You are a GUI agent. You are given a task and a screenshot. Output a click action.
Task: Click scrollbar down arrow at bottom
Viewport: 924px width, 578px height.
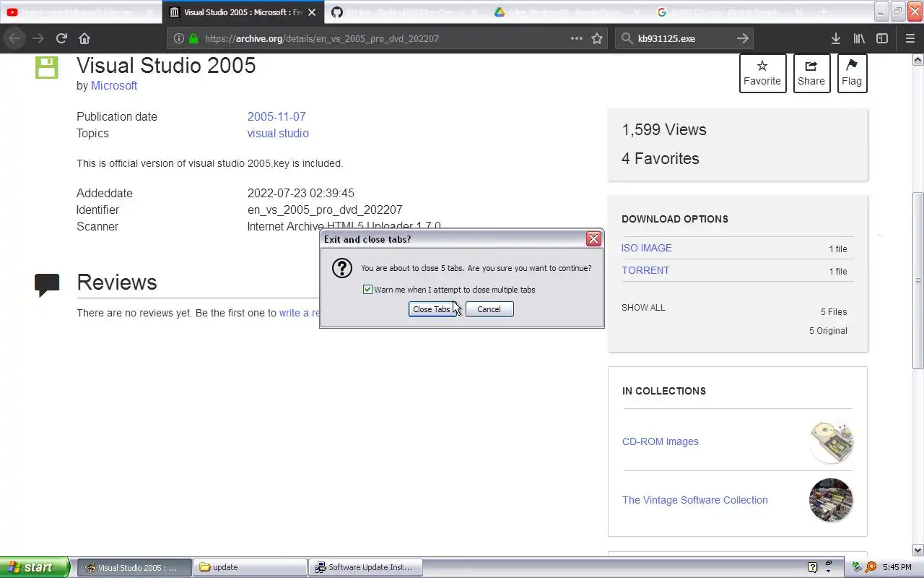click(x=918, y=550)
